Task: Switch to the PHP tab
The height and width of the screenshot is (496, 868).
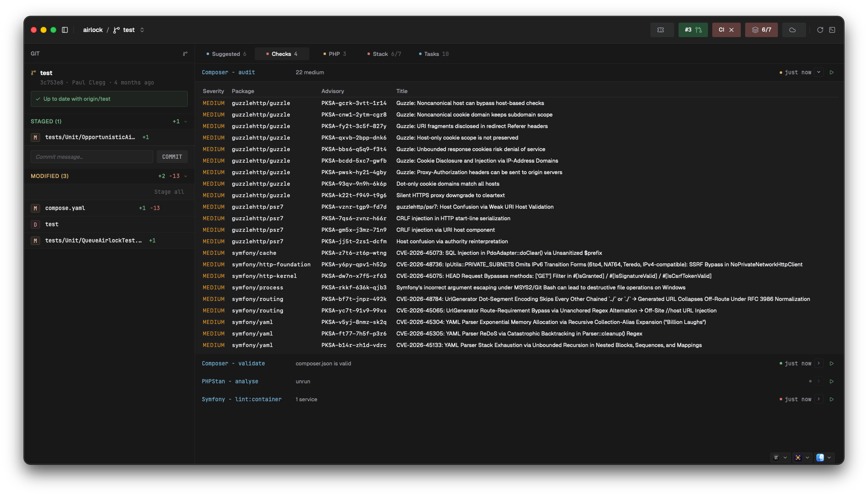Action: coord(335,54)
